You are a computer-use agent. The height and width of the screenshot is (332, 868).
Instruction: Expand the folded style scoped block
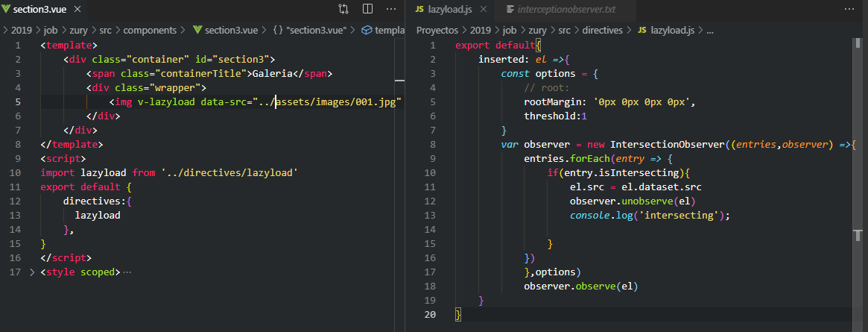click(x=31, y=272)
